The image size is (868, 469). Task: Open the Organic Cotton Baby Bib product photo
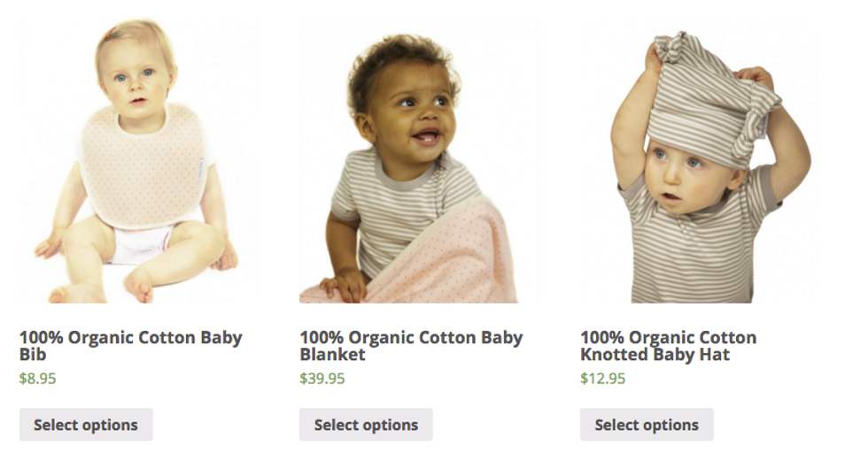(138, 160)
